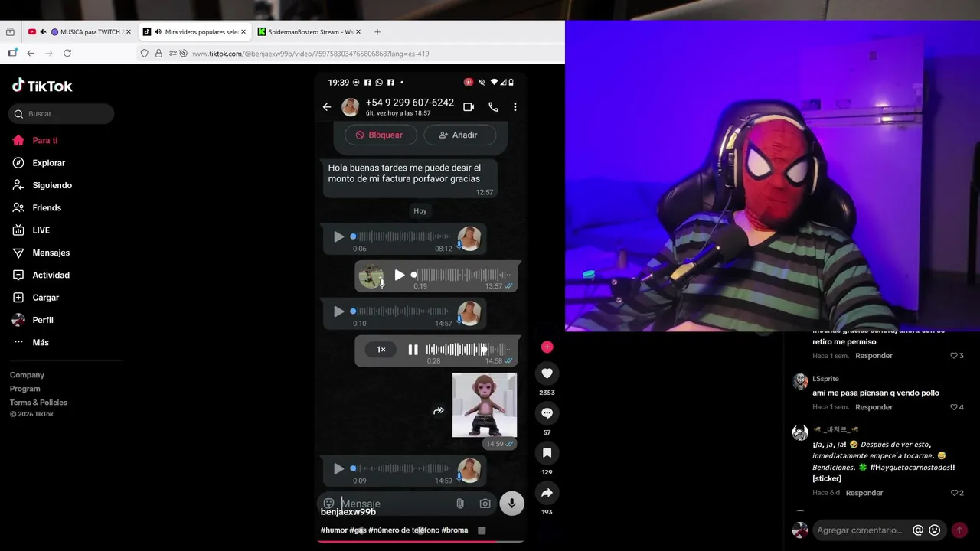Click the Añadir button in chat
Viewport: 980px width, 551px height.
click(459, 135)
